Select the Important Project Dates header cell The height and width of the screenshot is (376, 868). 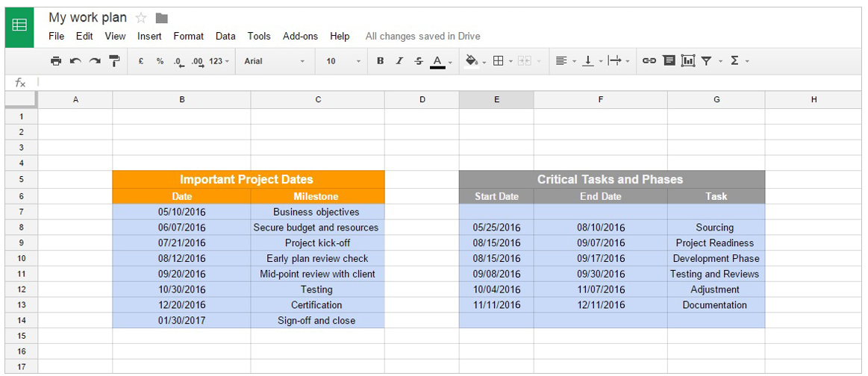249,179
